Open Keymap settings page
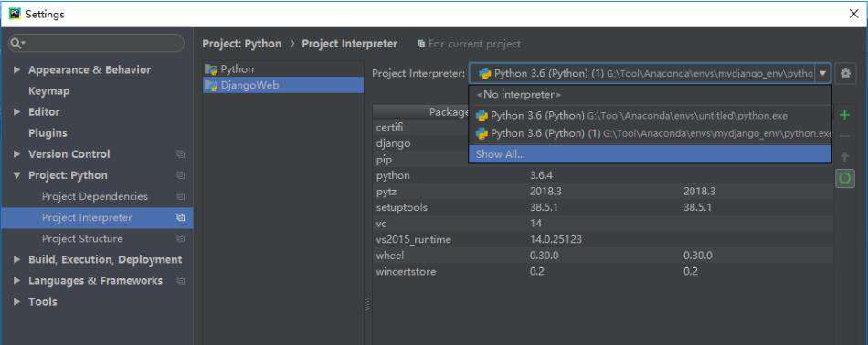Screen dimensions: 868x345 tap(48, 90)
